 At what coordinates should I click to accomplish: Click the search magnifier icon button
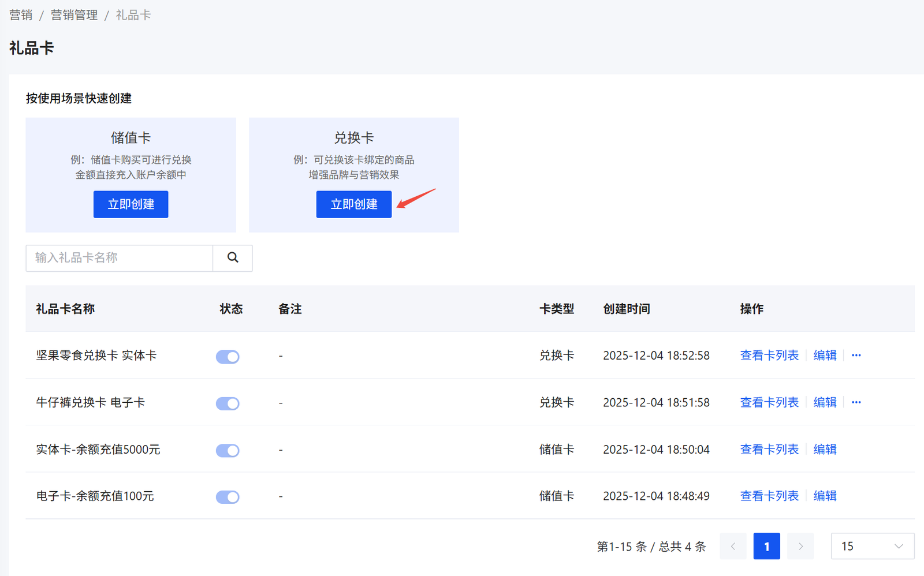click(x=233, y=258)
